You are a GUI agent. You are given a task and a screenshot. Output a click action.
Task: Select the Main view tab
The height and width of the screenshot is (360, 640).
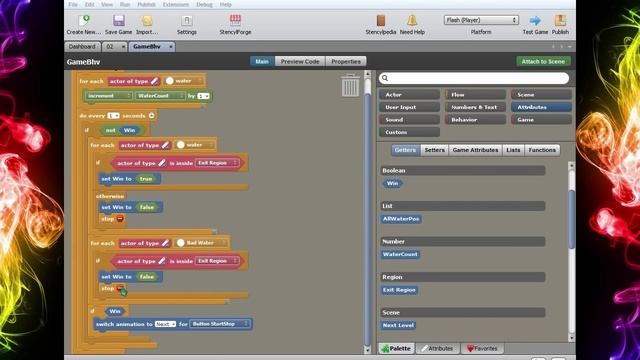[x=262, y=61]
